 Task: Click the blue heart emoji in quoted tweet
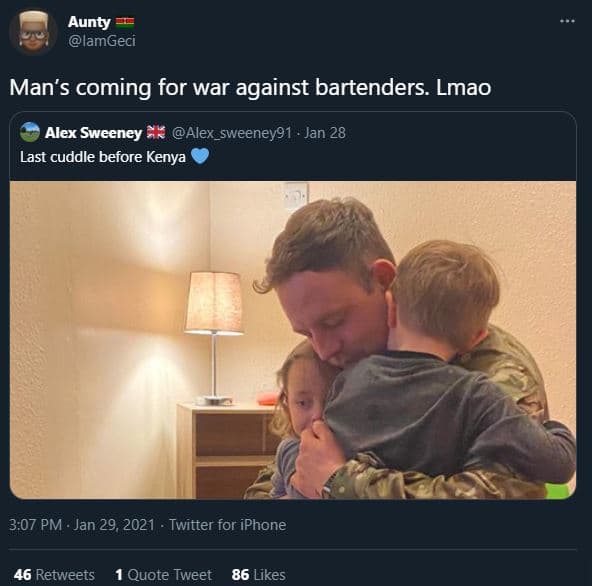click(x=200, y=156)
